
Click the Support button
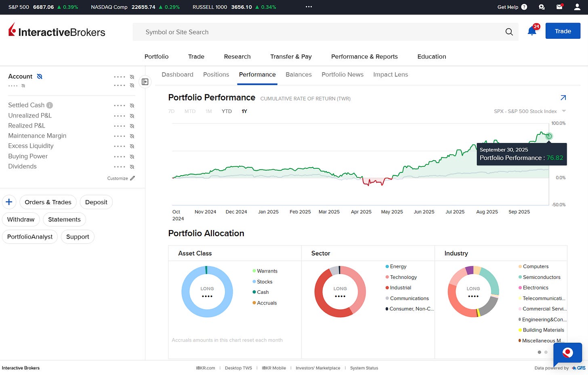[78, 237]
